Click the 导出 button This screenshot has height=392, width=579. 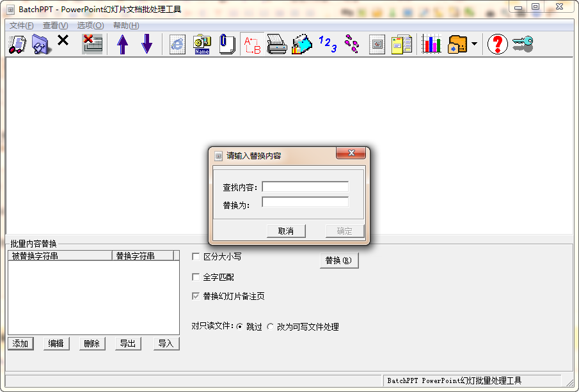(x=128, y=343)
